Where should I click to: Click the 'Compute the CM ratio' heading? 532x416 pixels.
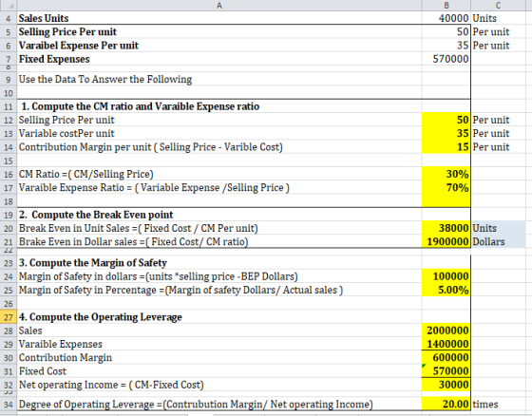tap(141, 106)
